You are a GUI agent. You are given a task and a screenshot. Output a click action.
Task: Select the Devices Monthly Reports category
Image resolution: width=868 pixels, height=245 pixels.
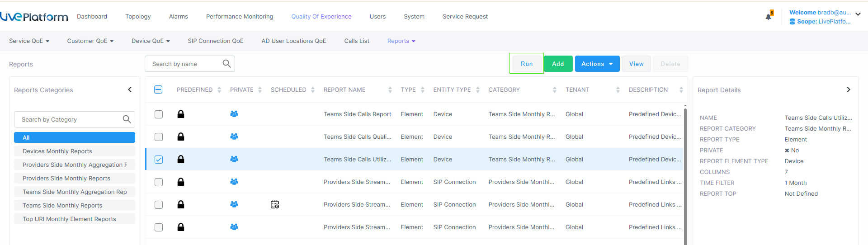click(x=57, y=151)
